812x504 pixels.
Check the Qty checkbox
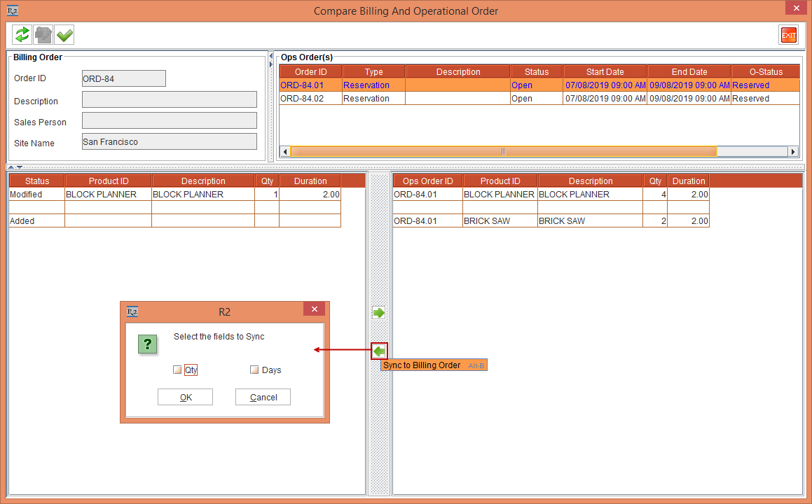177,369
